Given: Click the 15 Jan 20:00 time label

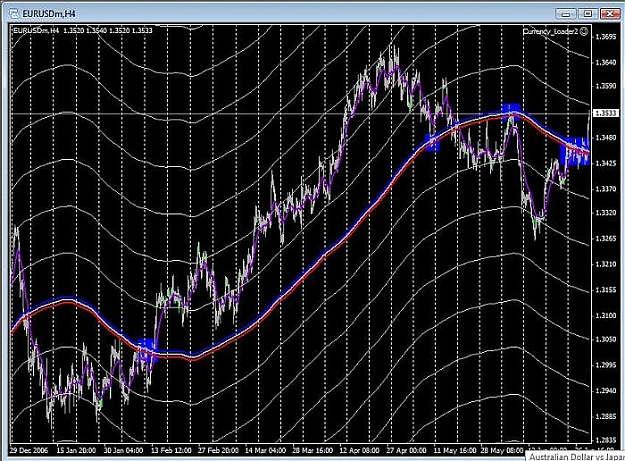Looking at the screenshot, I should tap(76, 450).
